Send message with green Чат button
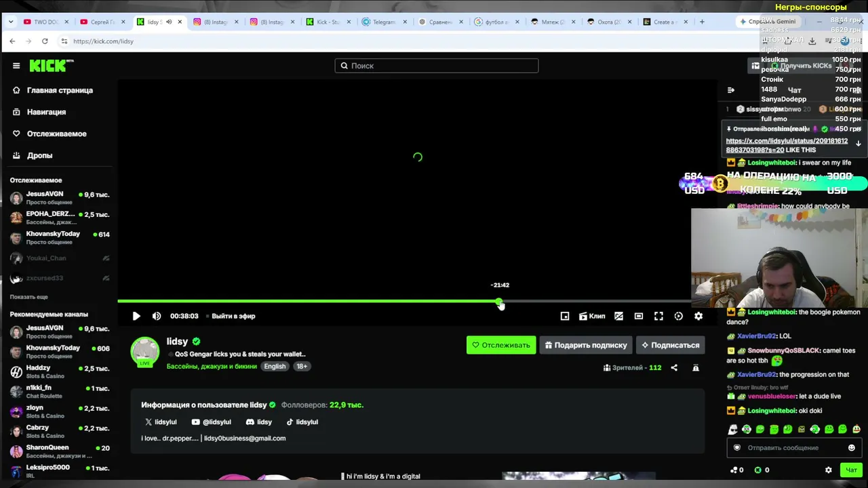This screenshot has height=488, width=868. tap(851, 470)
